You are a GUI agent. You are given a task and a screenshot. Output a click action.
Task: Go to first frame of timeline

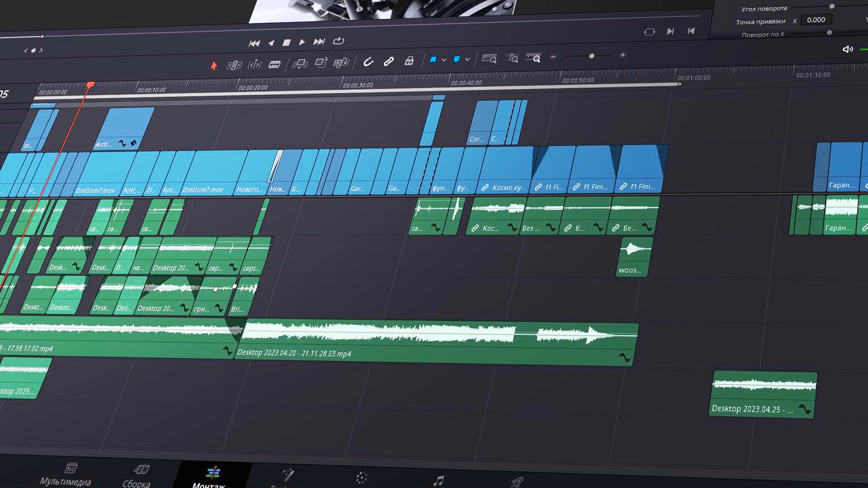[255, 43]
